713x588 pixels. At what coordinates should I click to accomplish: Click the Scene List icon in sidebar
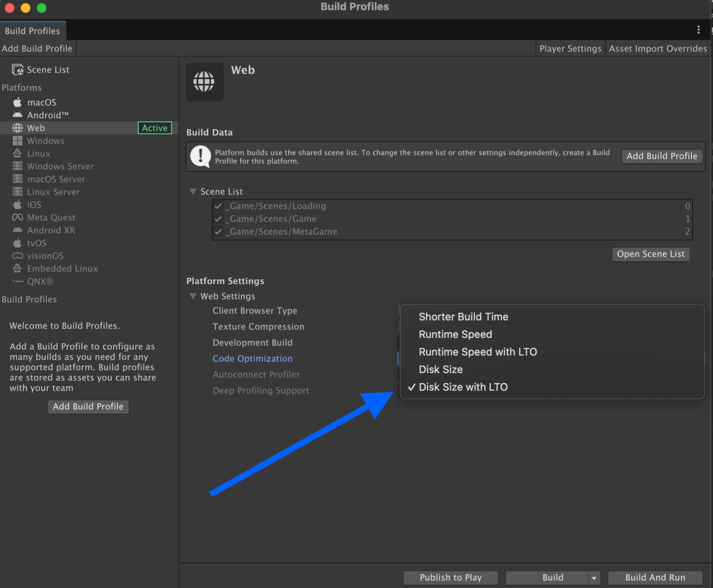[x=17, y=70]
